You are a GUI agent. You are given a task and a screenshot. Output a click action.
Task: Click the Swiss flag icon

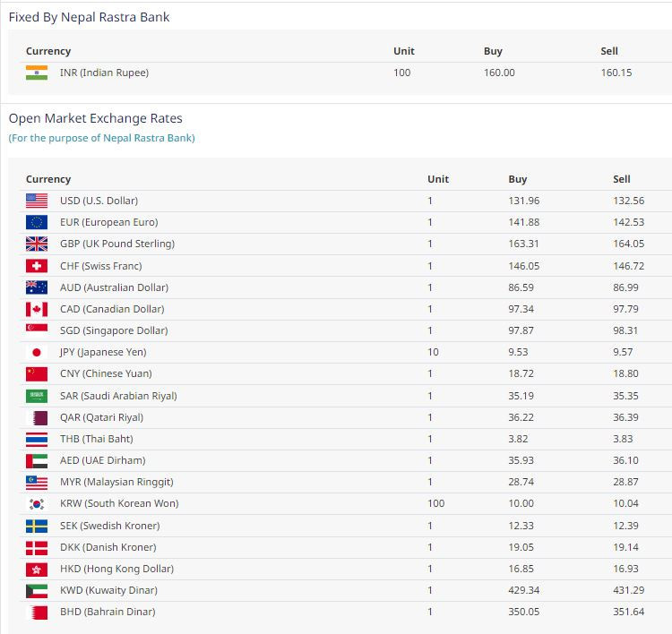(x=37, y=266)
